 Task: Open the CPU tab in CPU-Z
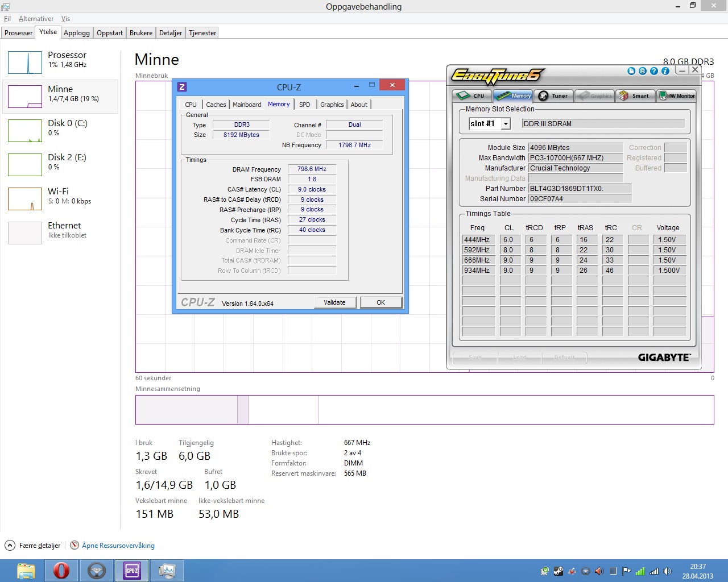coord(191,105)
